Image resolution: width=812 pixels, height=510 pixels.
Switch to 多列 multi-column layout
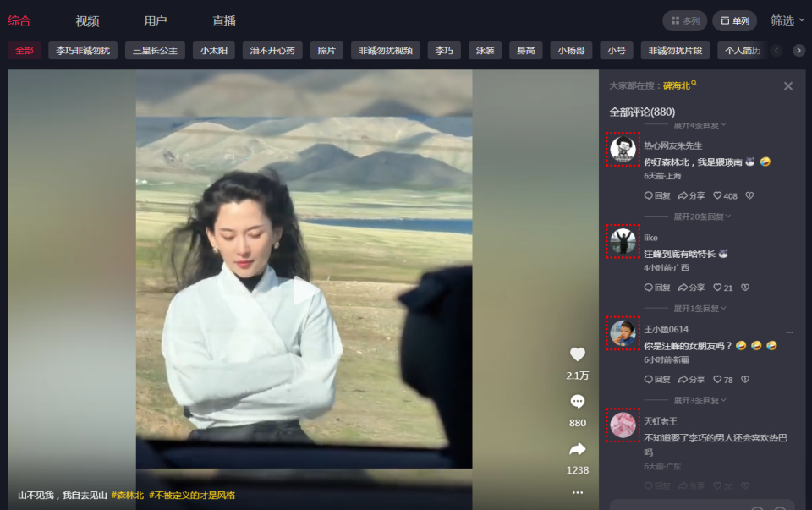pos(685,20)
